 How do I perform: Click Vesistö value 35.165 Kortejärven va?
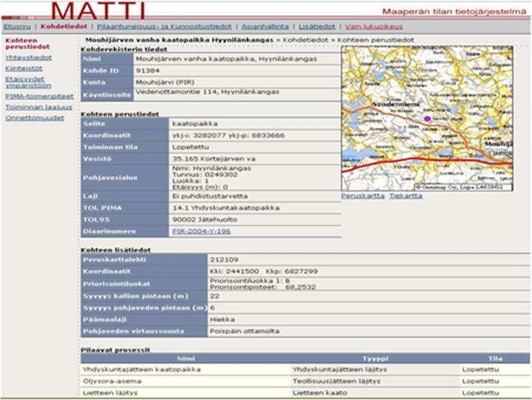click(x=214, y=159)
